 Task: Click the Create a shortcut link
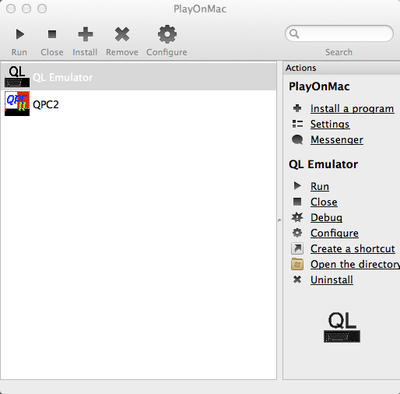(x=353, y=249)
